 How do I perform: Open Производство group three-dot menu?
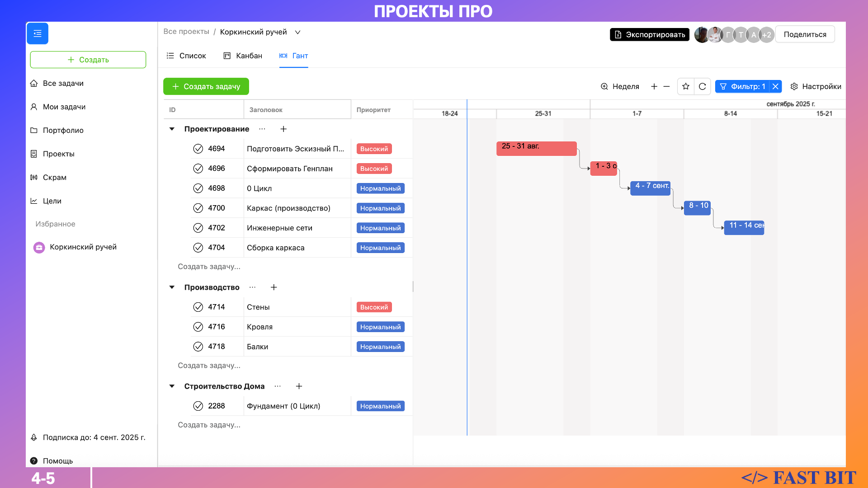[252, 287]
